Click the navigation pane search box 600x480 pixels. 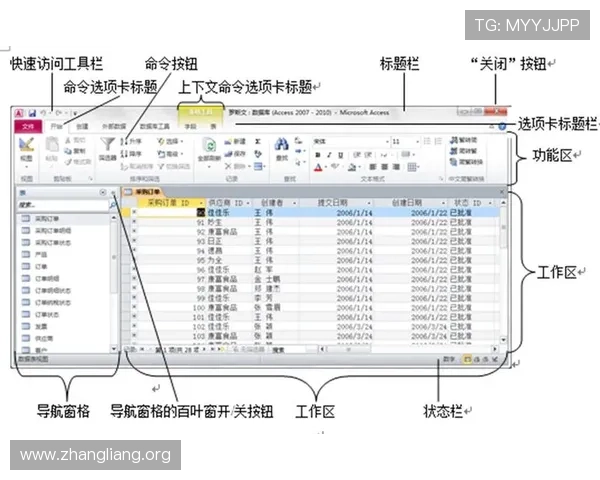(x=63, y=206)
